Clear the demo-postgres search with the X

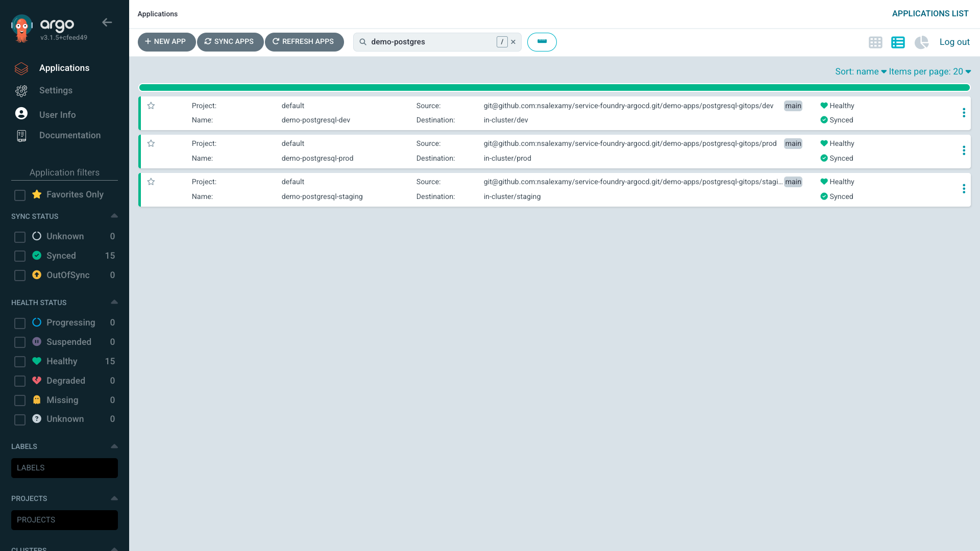tap(513, 42)
